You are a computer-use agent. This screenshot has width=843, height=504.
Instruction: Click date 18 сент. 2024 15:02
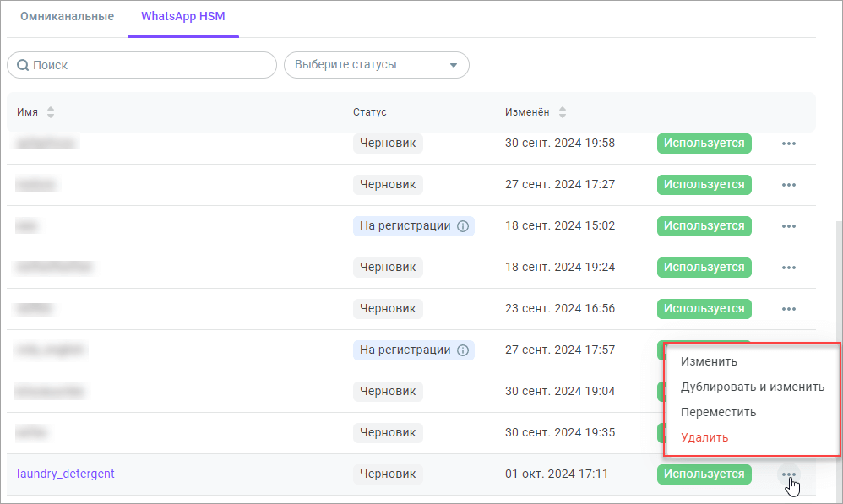click(x=560, y=225)
